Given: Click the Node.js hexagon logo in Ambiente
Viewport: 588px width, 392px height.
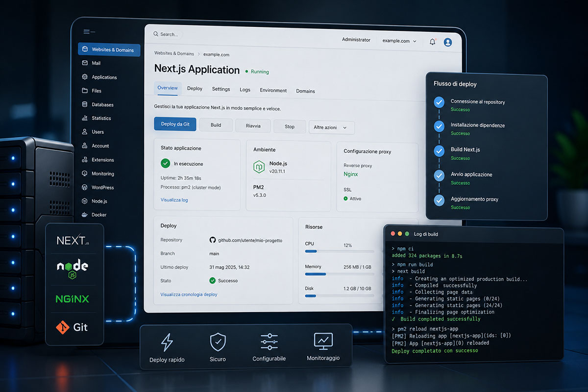Looking at the screenshot, I should tap(259, 167).
